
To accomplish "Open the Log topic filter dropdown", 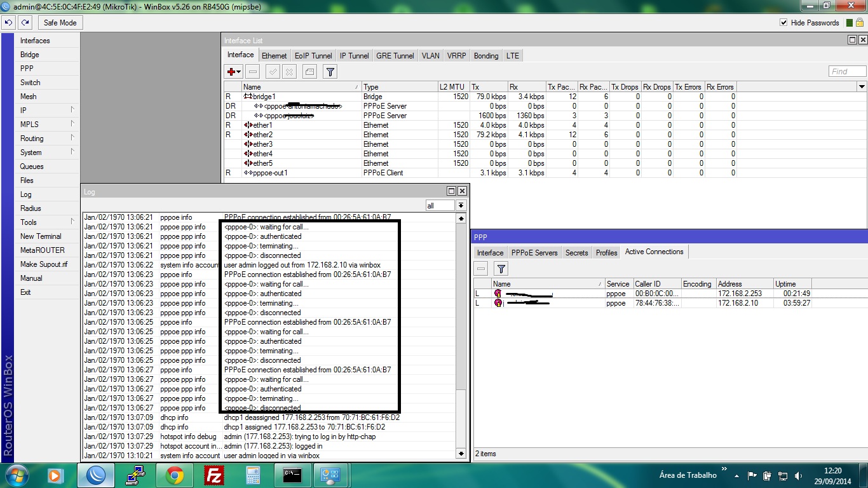I will click(461, 205).
